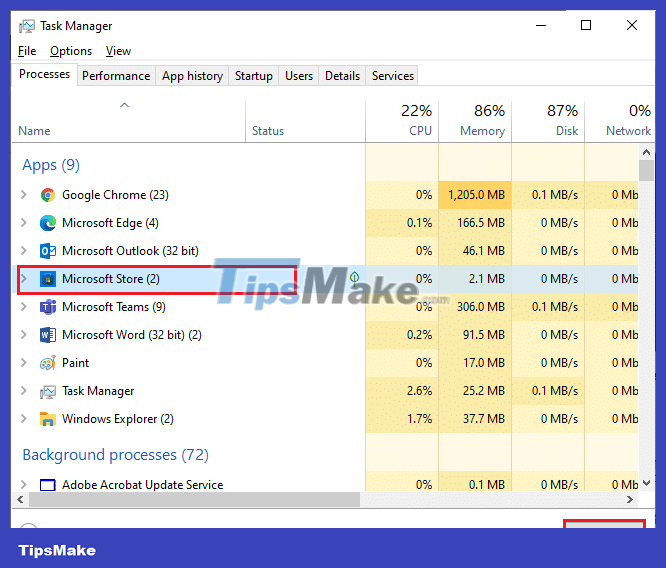This screenshot has width=666, height=568.
Task: Switch to the Startup tab
Action: click(x=254, y=76)
